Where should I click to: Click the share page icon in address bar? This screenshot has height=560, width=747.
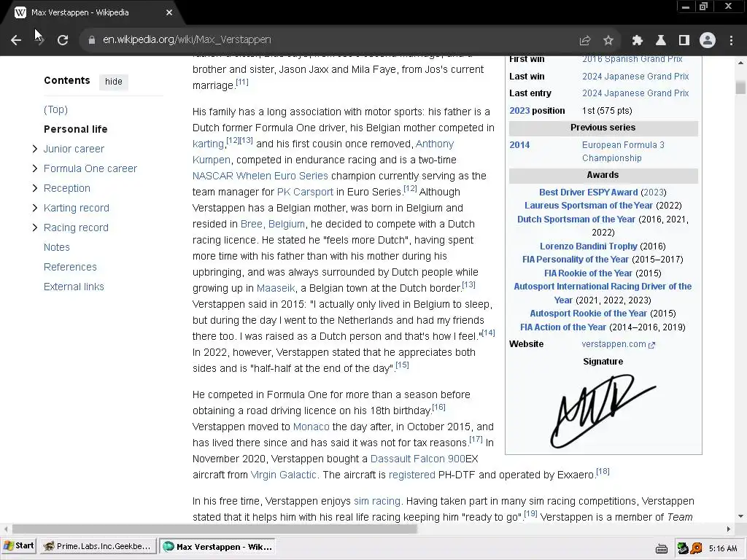pos(584,41)
